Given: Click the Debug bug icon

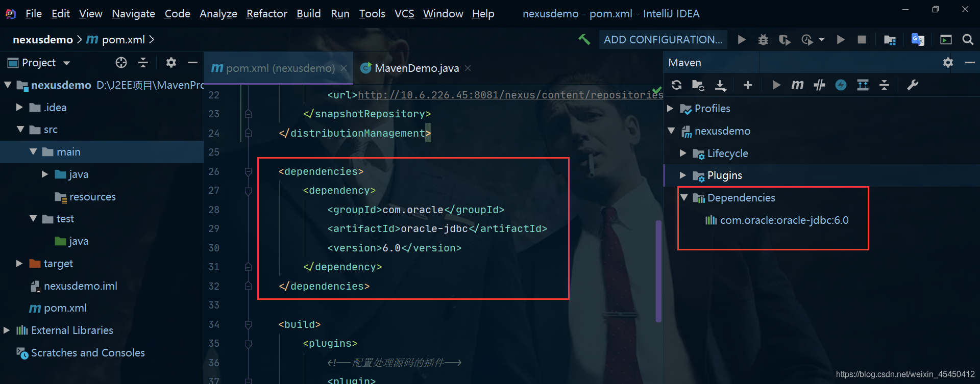Looking at the screenshot, I should pyautogui.click(x=763, y=39).
